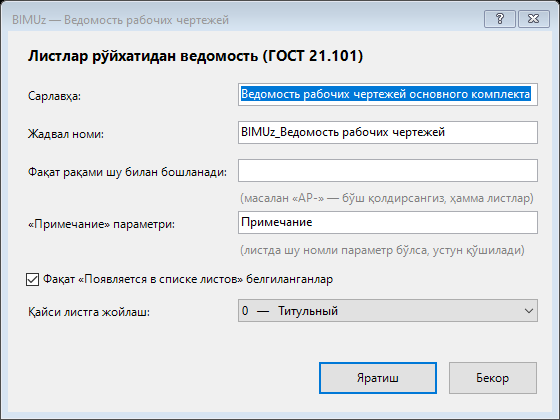Expand the sheet dropdown using its chevron arrow
This screenshot has width=560, height=420.
coord(529,311)
